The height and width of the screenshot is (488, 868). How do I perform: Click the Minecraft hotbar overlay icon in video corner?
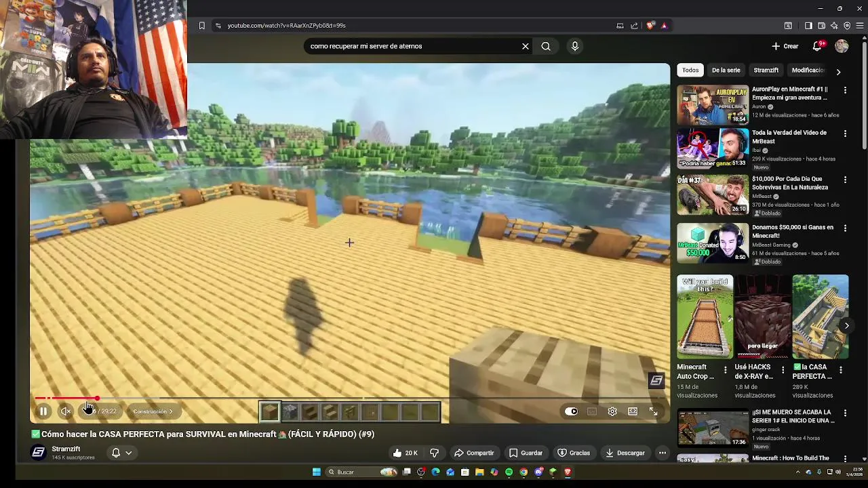click(x=656, y=381)
